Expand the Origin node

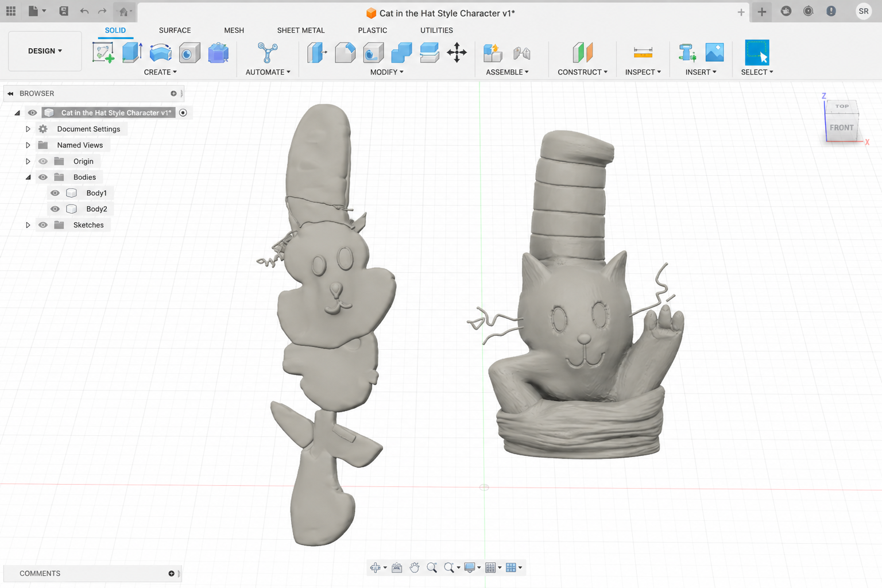click(28, 161)
